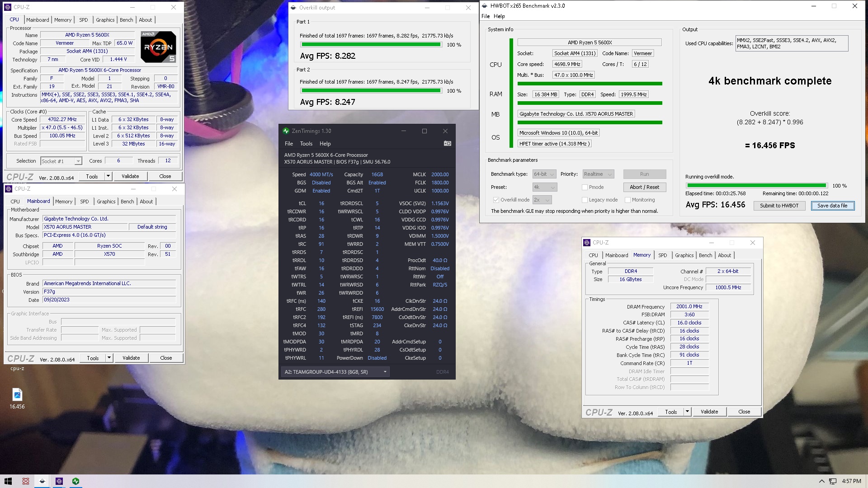Open Preset 4k dropdown
Image resolution: width=868 pixels, height=488 pixels.
tap(544, 187)
